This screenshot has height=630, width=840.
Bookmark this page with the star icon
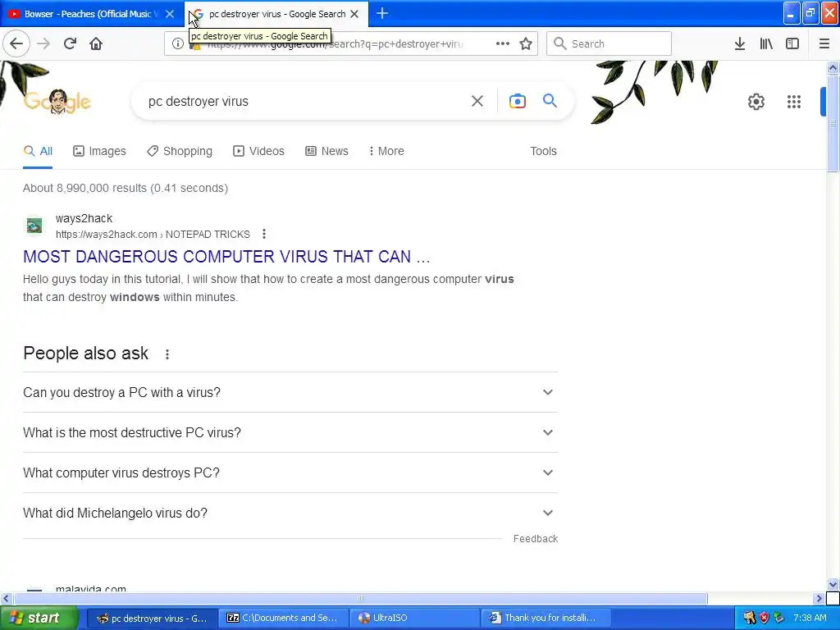click(526, 43)
